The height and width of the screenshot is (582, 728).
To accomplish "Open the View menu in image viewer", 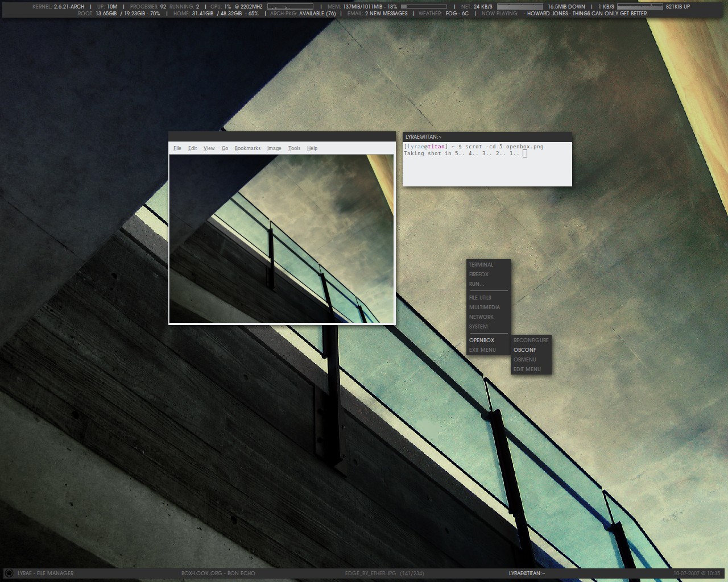I will (x=209, y=148).
